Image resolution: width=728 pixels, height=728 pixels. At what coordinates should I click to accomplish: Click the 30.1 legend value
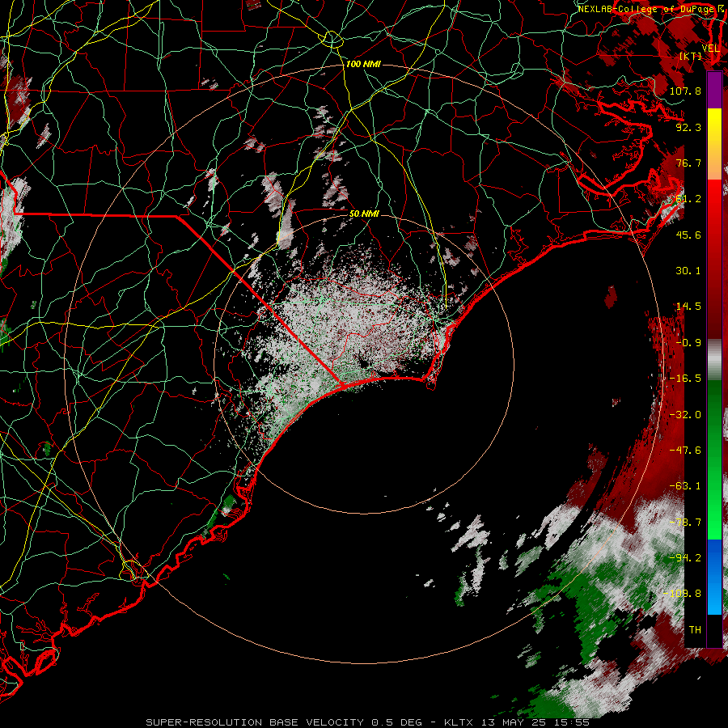coord(688,270)
